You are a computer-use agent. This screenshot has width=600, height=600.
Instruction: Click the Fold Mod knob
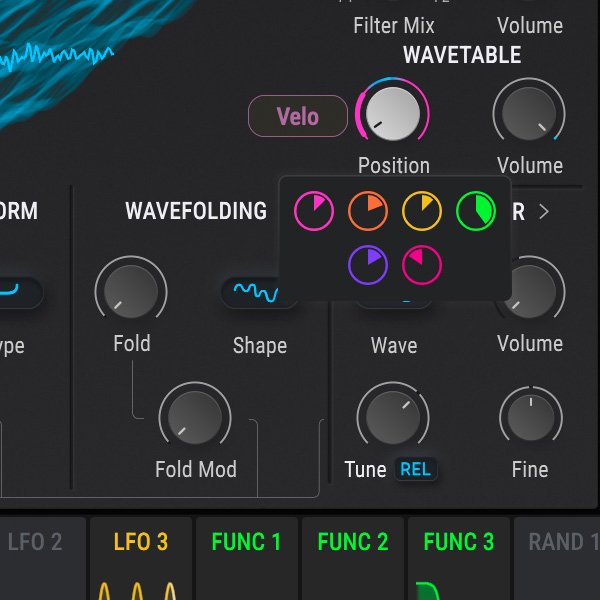[195, 416]
